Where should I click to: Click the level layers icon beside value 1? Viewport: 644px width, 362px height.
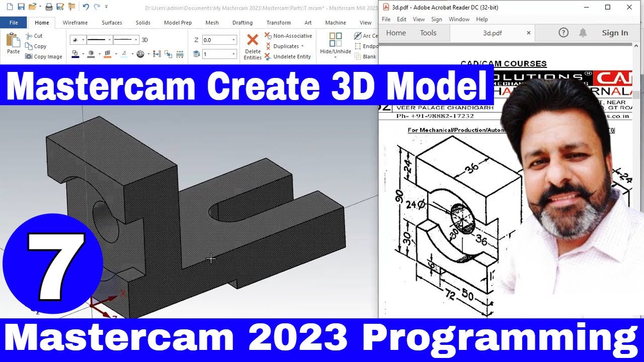click(197, 54)
